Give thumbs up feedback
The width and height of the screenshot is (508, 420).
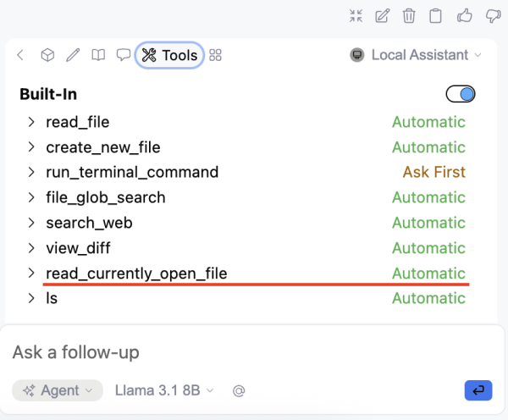coord(463,15)
